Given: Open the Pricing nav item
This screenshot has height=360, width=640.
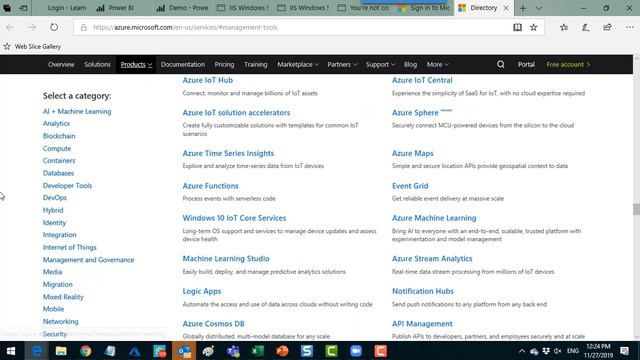Looking at the screenshot, I should (224, 64).
